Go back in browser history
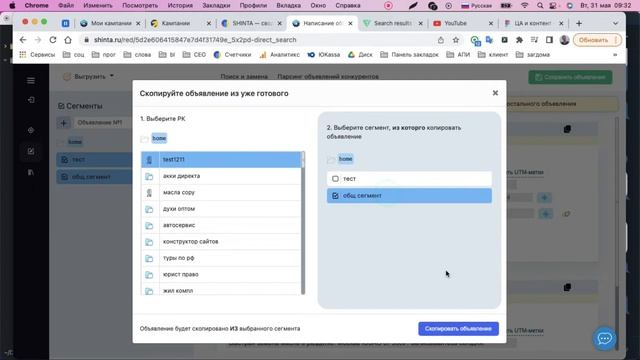This screenshot has width=640, height=360. click(23, 40)
